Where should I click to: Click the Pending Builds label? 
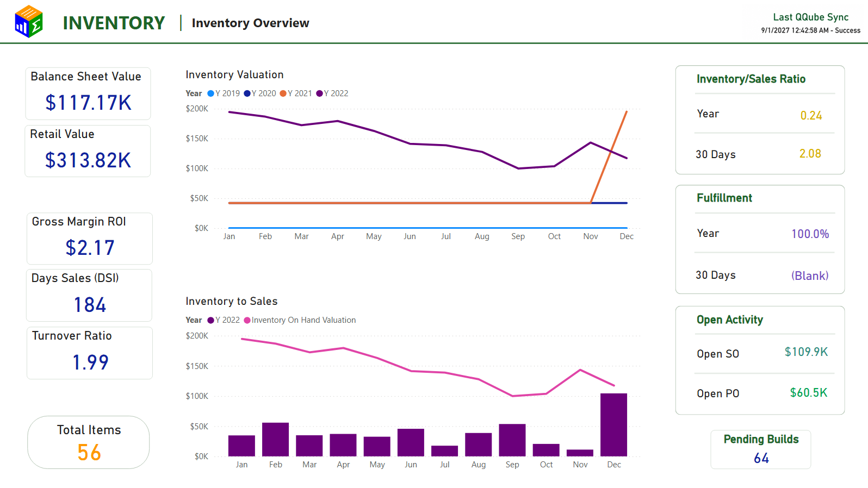tap(761, 439)
